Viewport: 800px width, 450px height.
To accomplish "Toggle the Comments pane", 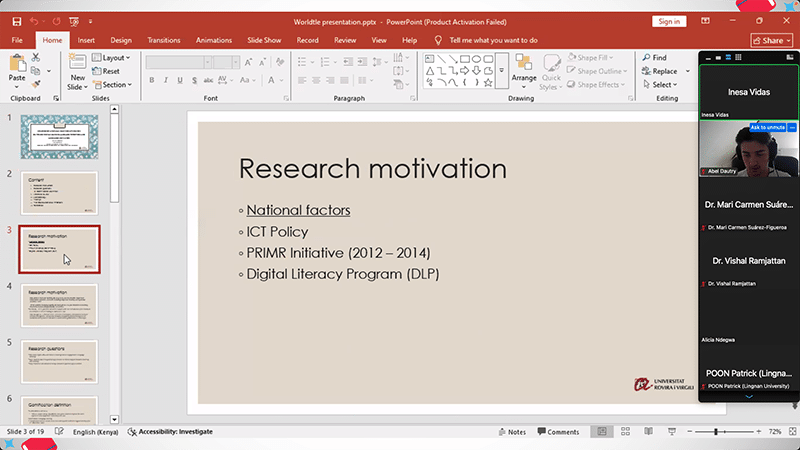I will click(x=556, y=432).
